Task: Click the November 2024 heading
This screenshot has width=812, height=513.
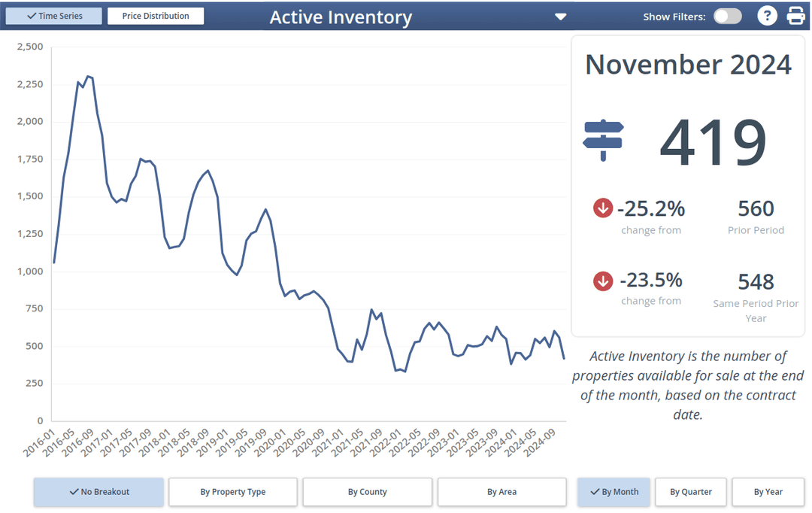Action: click(x=688, y=65)
